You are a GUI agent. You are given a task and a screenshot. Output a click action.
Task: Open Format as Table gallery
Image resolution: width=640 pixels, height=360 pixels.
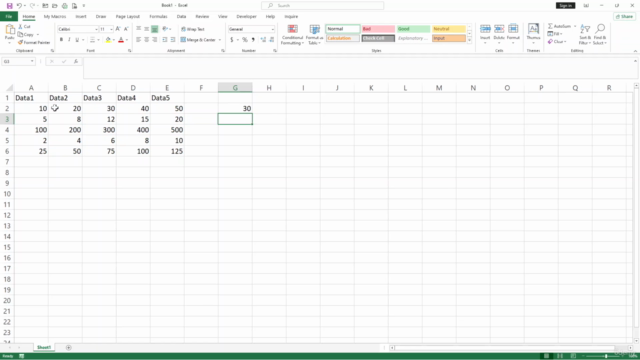click(x=314, y=34)
